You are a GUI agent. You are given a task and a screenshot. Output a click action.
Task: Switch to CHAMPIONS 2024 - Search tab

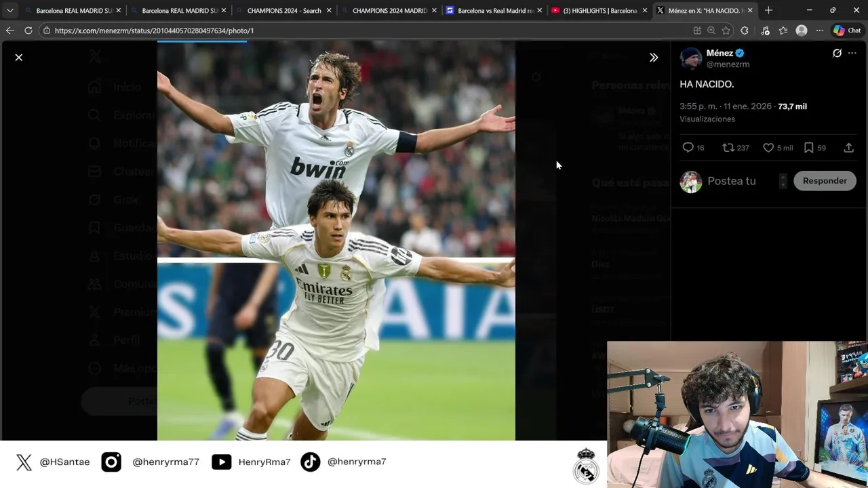click(284, 10)
